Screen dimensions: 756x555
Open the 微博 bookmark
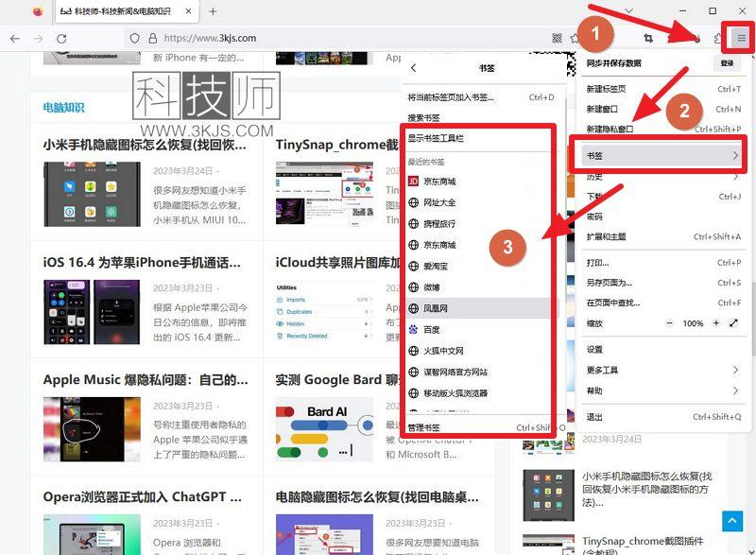click(479, 286)
